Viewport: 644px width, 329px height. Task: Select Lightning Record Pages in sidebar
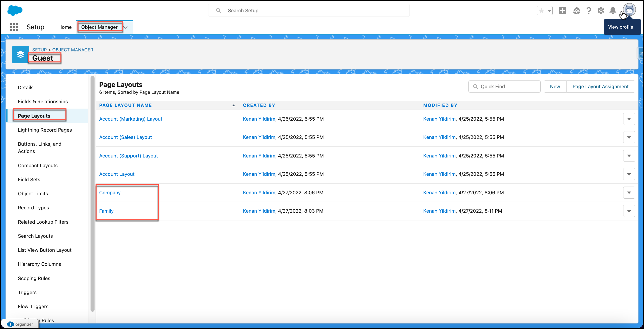click(45, 130)
